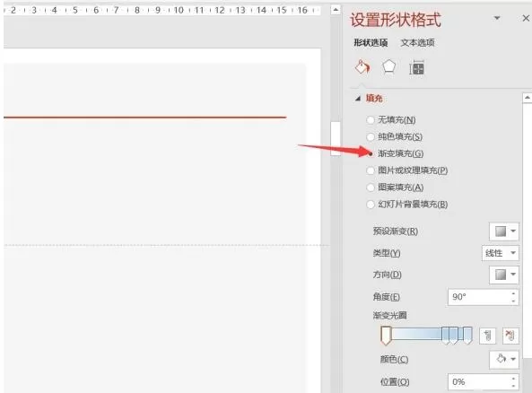Open the 类型(Y) 线性 dropdown
This screenshot has height=393, width=532.
point(500,253)
